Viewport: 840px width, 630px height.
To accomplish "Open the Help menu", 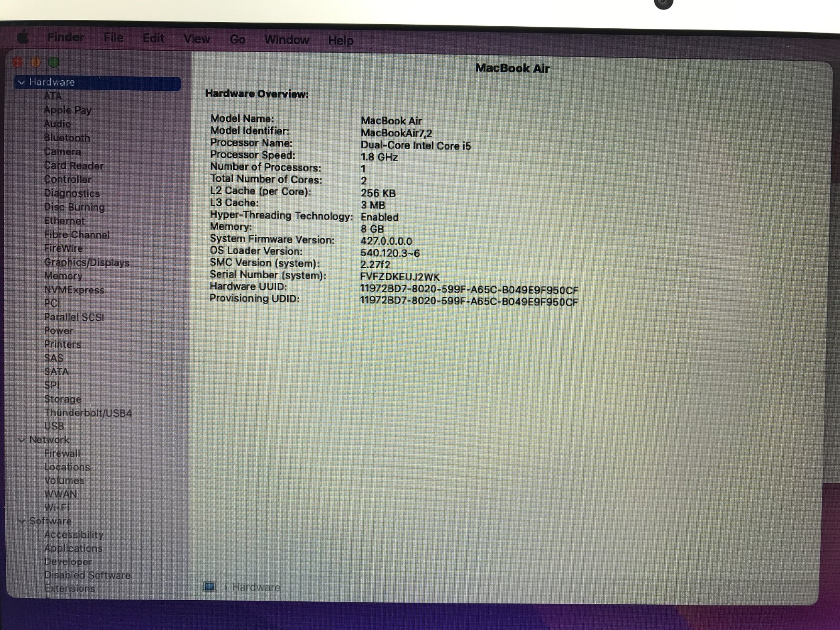I will [x=341, y=40].
